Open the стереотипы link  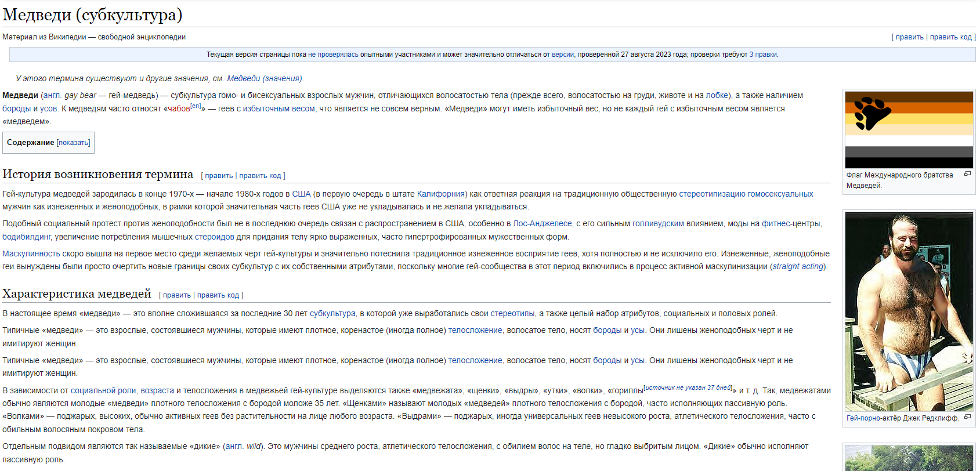coord(512,313)
